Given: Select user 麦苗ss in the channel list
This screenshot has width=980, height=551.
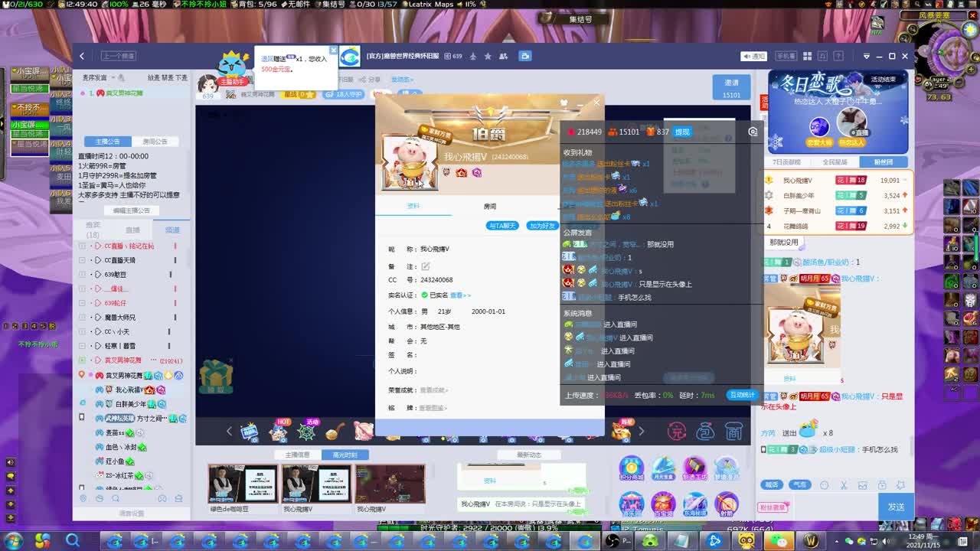Looking at the screenshot, I should coord(115,433).
